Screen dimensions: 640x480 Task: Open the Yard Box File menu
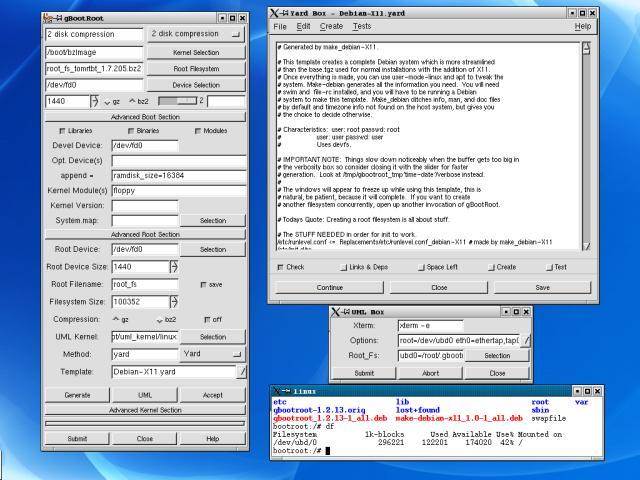[280, 27]
